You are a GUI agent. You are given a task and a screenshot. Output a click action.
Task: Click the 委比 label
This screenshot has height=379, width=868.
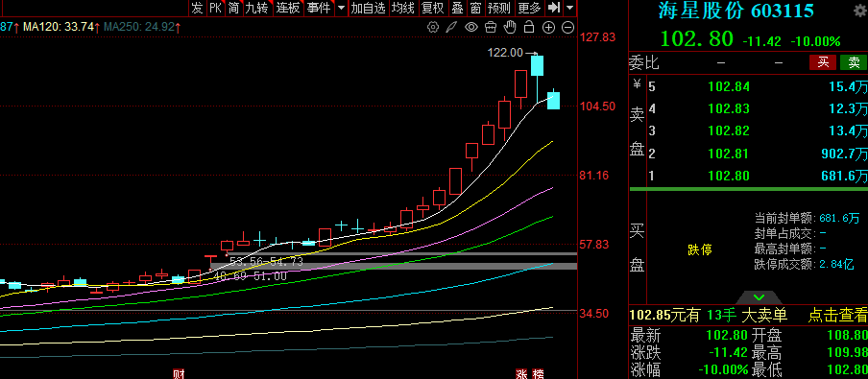(644, 62)
